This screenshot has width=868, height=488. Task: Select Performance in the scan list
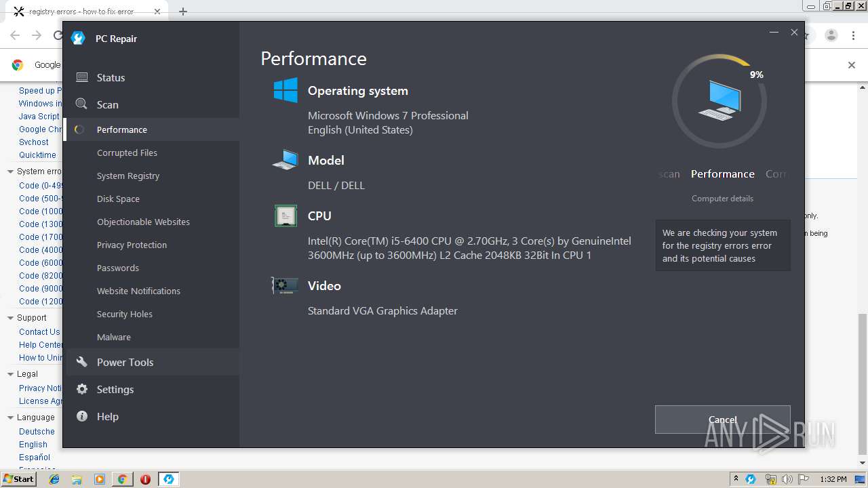(x=151, y=129)
